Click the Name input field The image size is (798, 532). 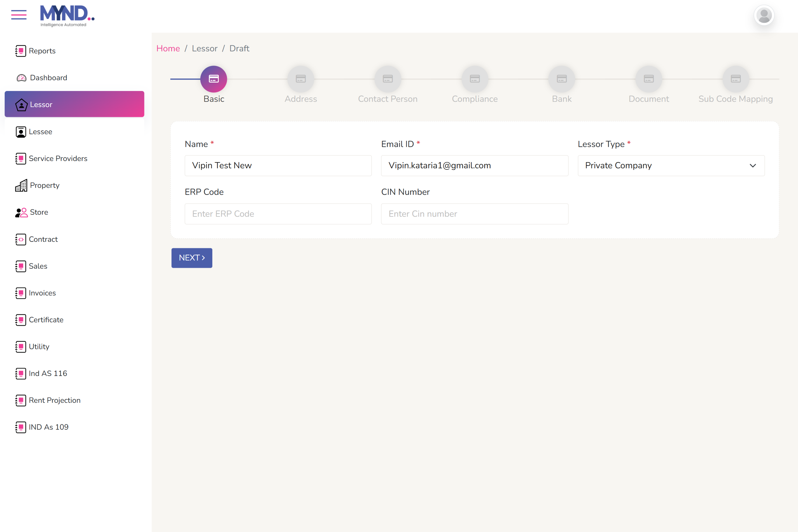tap(278, 166)
